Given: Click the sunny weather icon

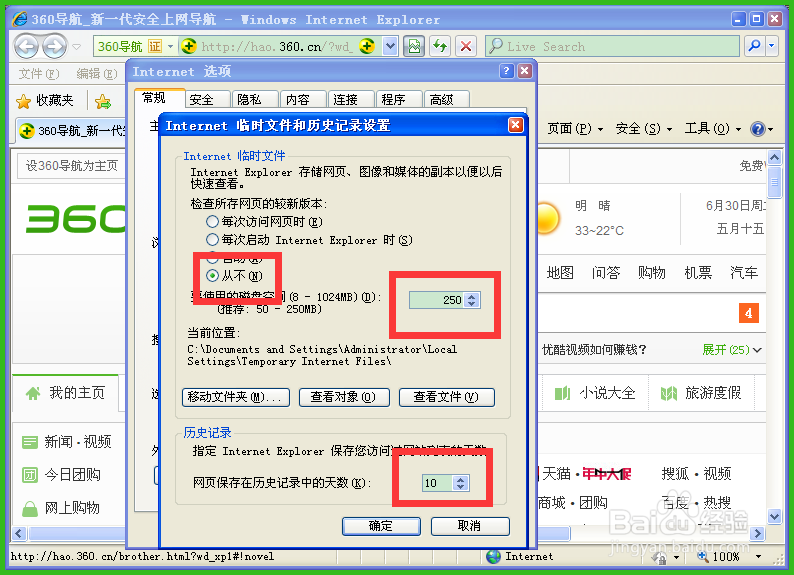Looking at the screenshot, I should (546, 219).
